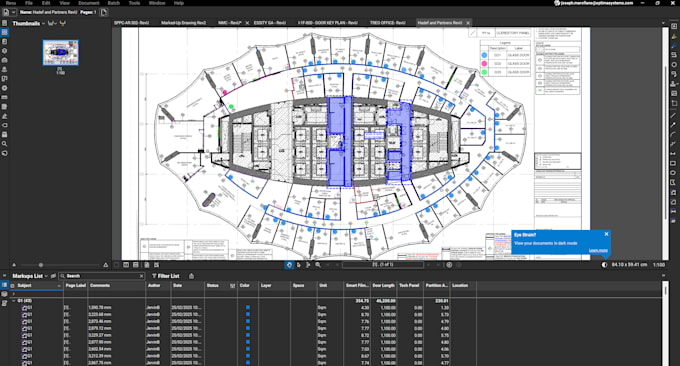
Task: Click the Status column checkbox icon
Action: (x=232, y=286)
